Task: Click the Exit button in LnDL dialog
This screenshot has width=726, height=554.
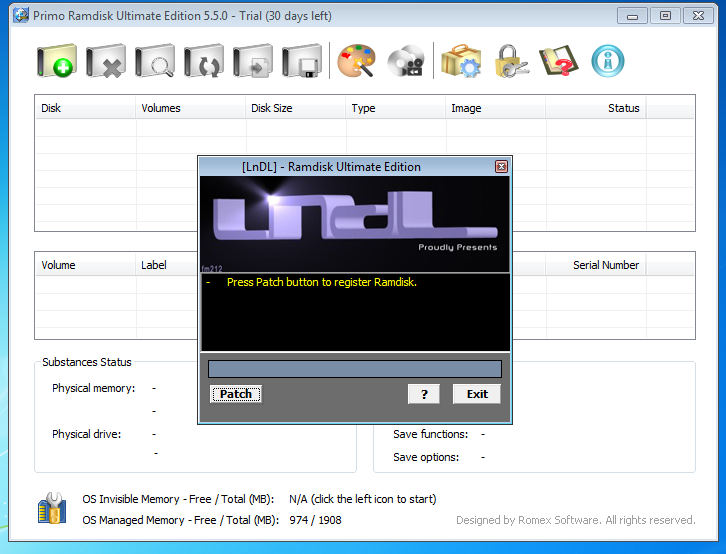Action: coord(477,394)
